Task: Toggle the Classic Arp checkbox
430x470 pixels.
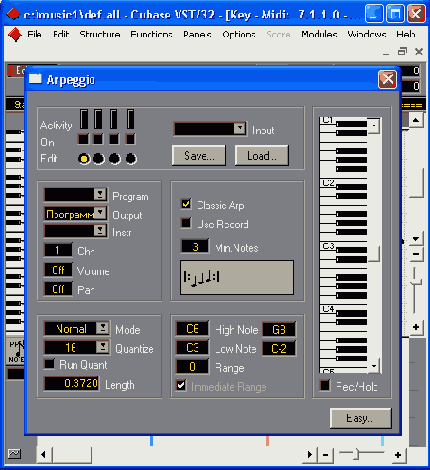Action: click(186, 204)
